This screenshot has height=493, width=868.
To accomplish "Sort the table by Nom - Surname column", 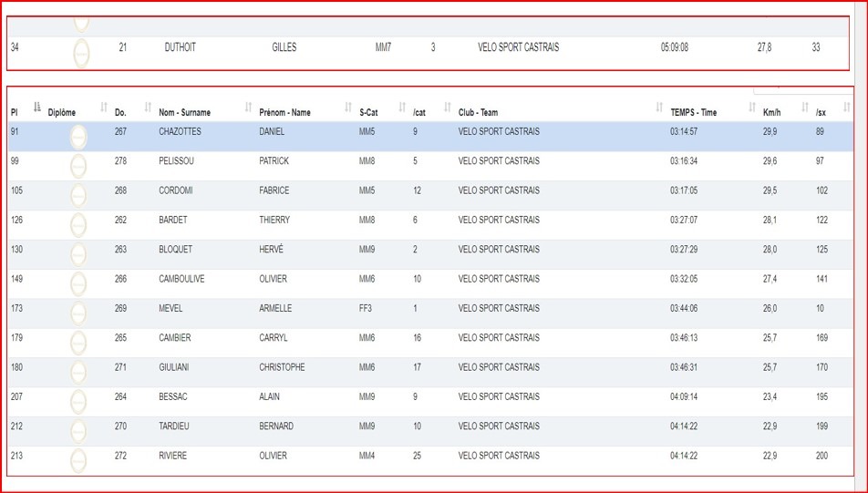I will pyautogui.click(x=184, y=113).
